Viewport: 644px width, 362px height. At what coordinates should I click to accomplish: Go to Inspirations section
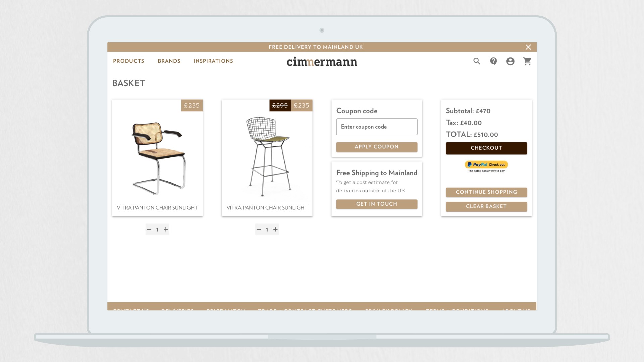point(213,61)
